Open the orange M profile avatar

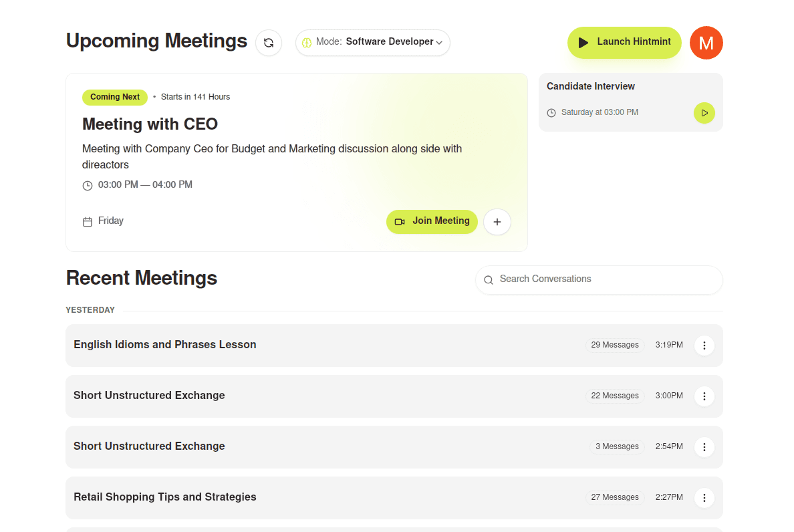point(706,43)
